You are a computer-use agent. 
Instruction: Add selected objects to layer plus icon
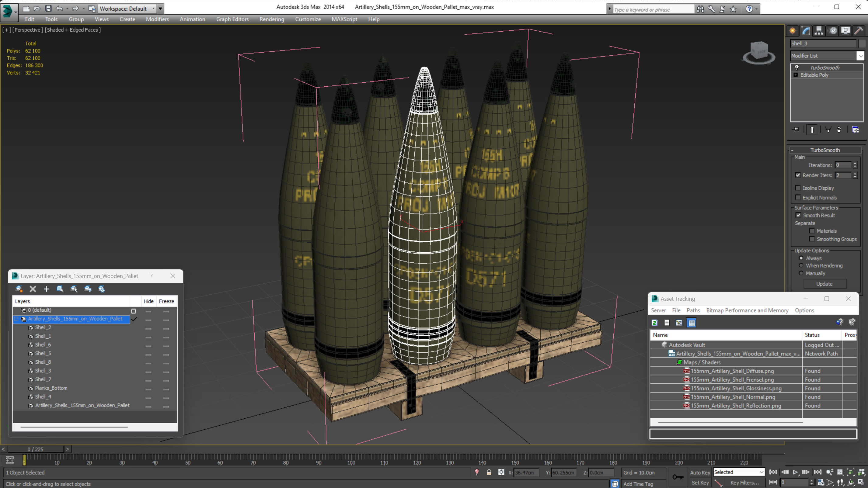47,289
